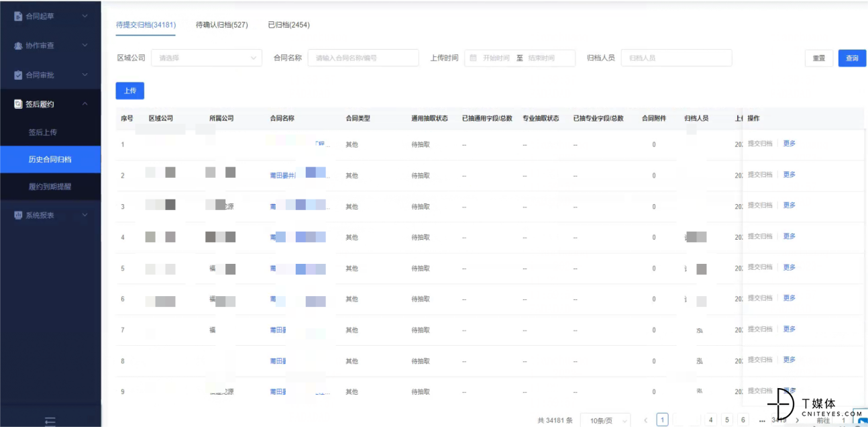Collapse the 签后履约 menu chevron

click(85, 104)
